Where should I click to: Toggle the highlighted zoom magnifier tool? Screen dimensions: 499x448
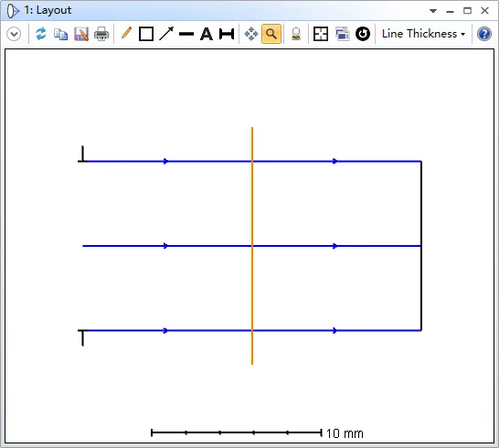[271, 34]
